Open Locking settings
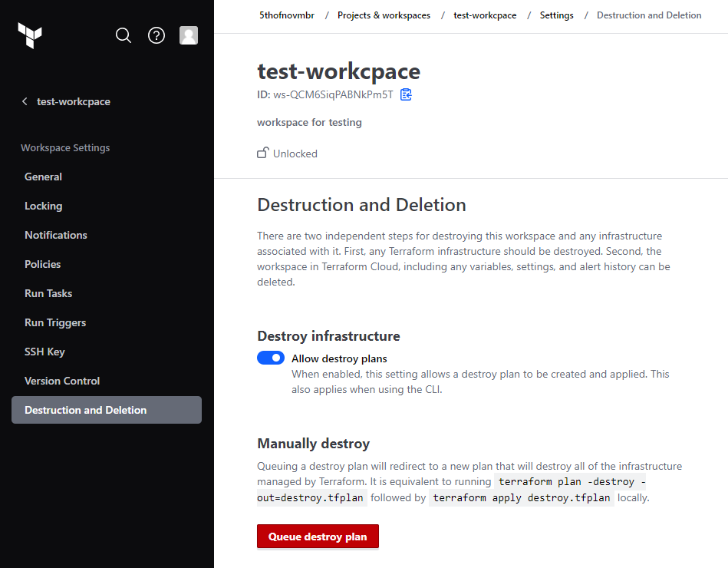Screen dimensions: 728x568 [43, 206]
